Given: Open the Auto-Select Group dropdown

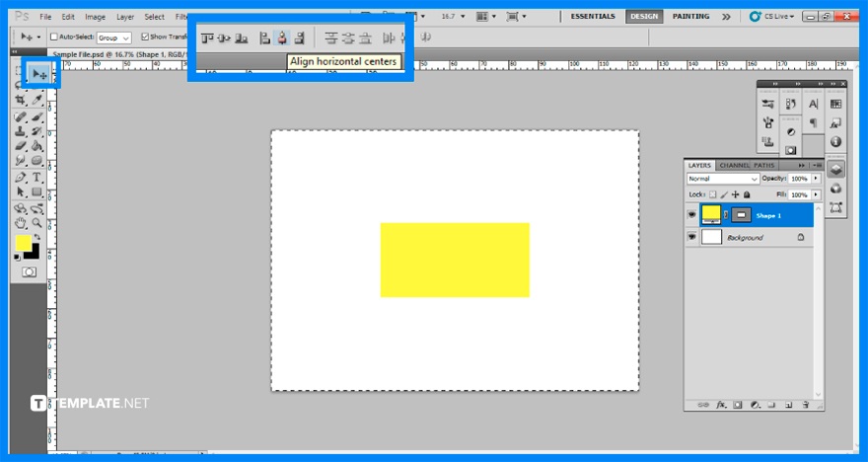Looking at the screenshot, I should click(114, 38).
